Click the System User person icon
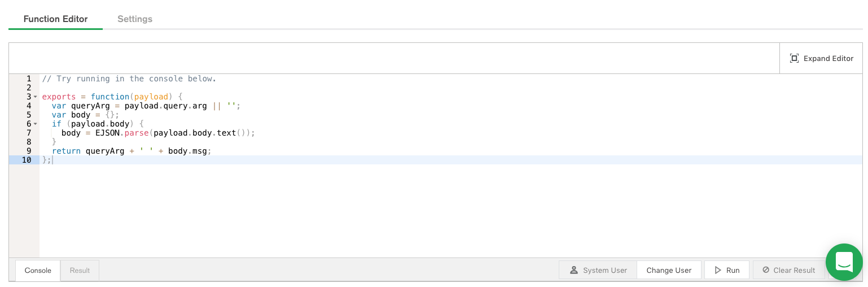Viewport: 868px width, 287px height. tap(574, 270)
